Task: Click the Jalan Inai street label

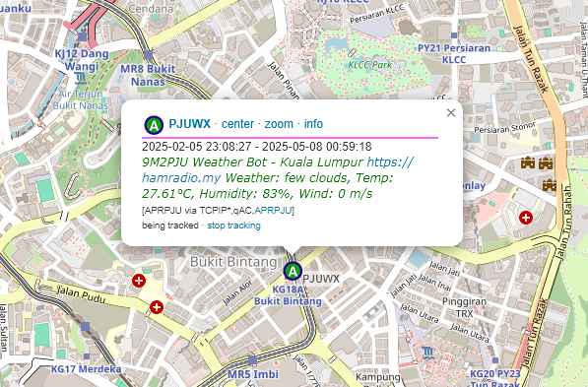Action: [x=434, y=283]
